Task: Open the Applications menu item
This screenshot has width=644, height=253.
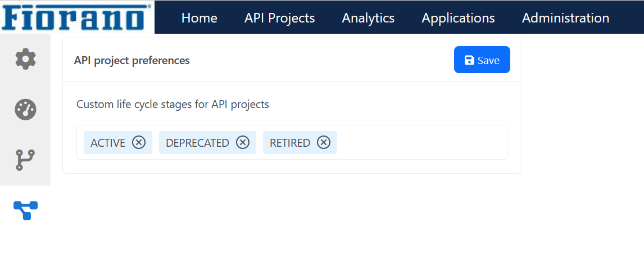Action: click(x=459, y=18)
